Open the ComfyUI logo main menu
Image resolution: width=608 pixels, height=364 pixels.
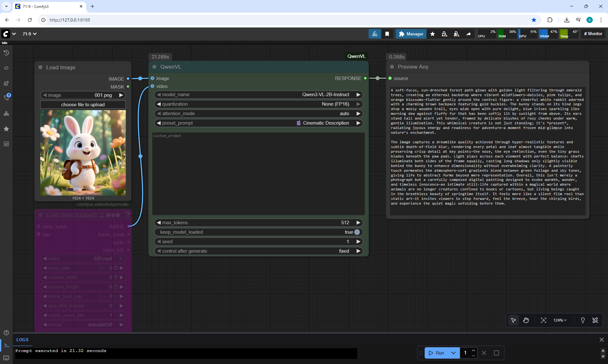point(6,34)
